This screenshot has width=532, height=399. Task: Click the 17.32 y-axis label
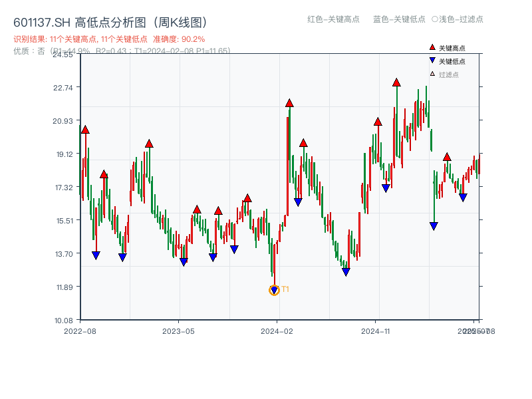point(64,188)
